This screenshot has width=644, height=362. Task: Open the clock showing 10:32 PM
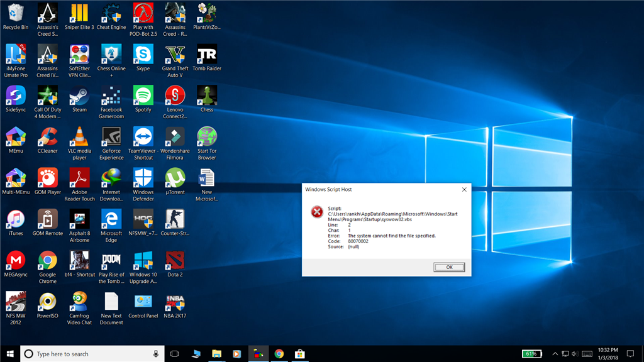(608, 354)
